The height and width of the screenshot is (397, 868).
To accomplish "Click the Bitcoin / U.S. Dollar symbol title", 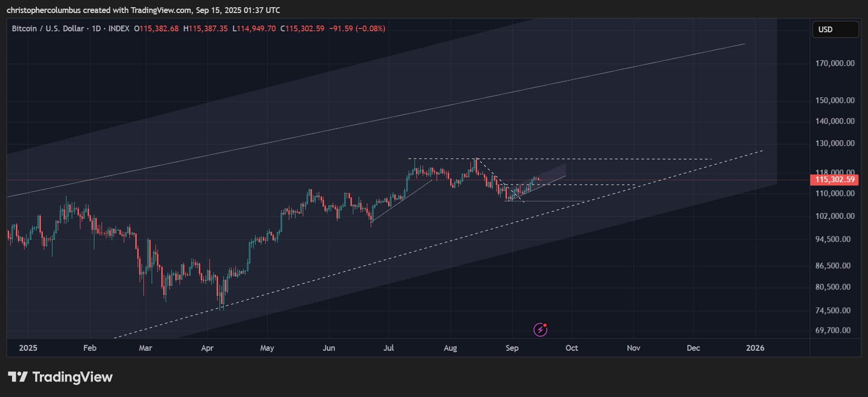I will [x=48, y=28].
